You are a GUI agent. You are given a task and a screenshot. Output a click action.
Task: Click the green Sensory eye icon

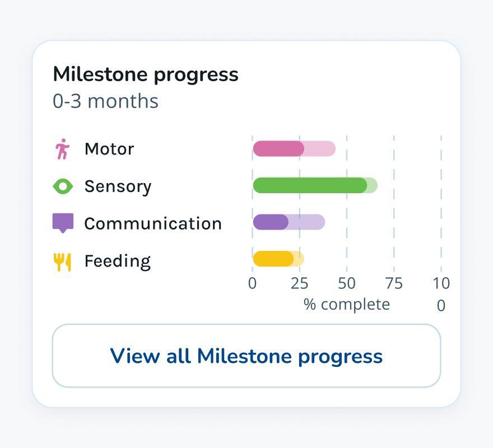pyautogui.click(x=63, y=186)
